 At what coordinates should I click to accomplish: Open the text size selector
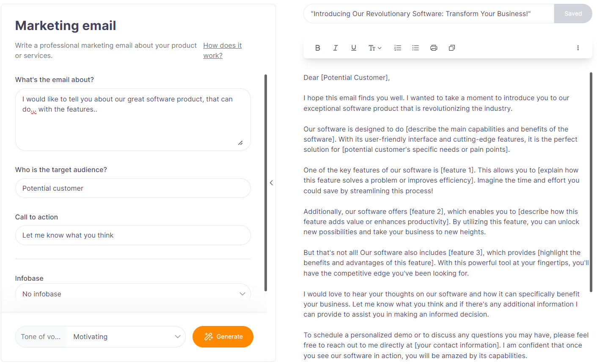tap(374, 48)
